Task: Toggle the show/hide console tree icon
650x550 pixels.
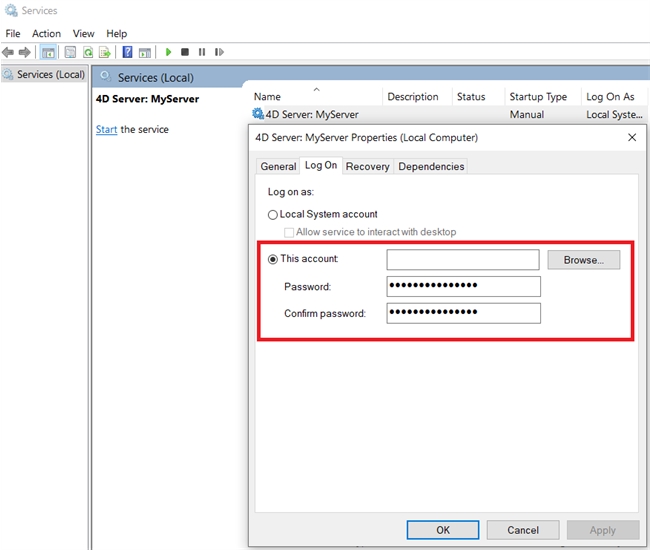Action: pos(48,52)
